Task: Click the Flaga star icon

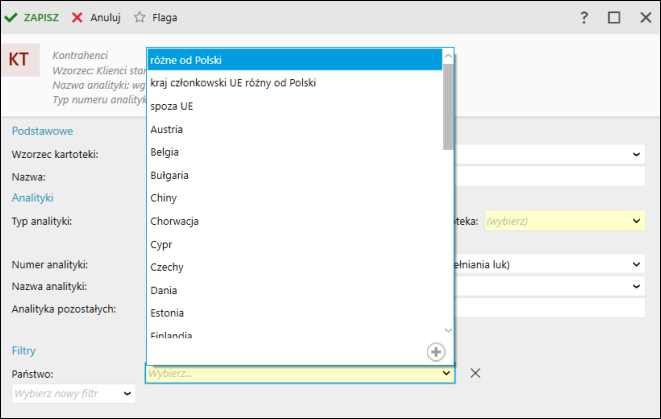Action: [x=140, y=17]
